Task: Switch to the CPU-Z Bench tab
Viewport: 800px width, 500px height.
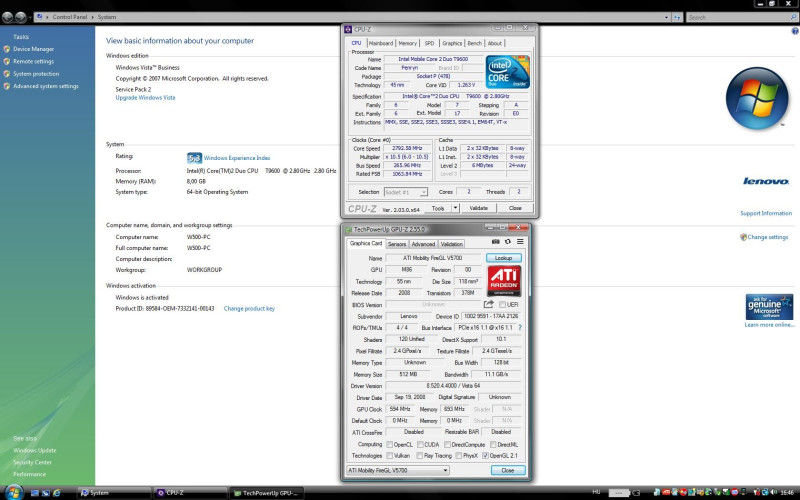Action: point(474,43)
